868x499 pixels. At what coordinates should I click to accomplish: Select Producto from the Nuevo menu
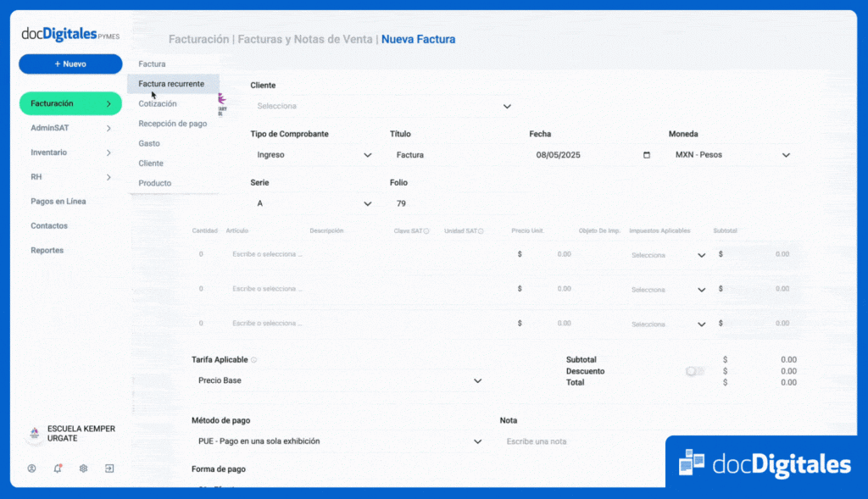(173, 183)
